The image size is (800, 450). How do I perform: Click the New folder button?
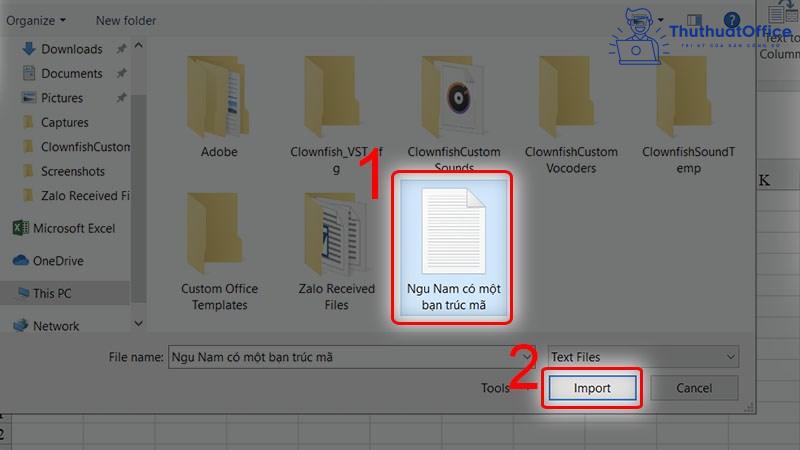point(126,21)
